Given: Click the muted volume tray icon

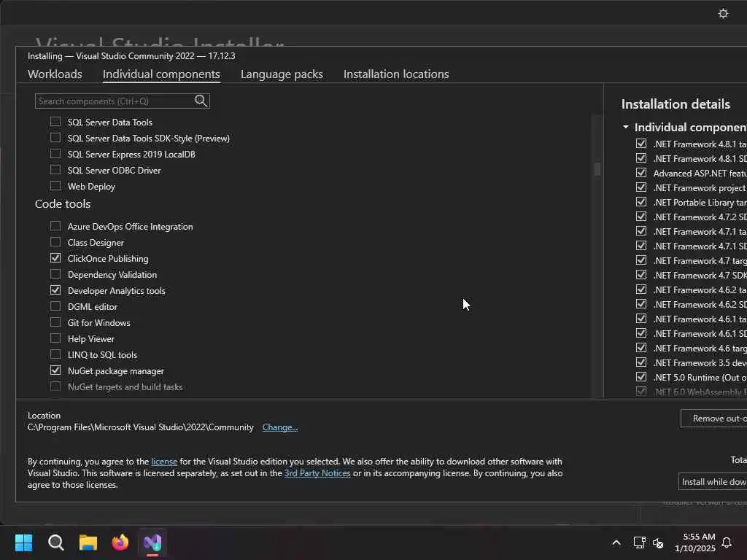Looking at the screenshot, I should (x=658, y=542).
